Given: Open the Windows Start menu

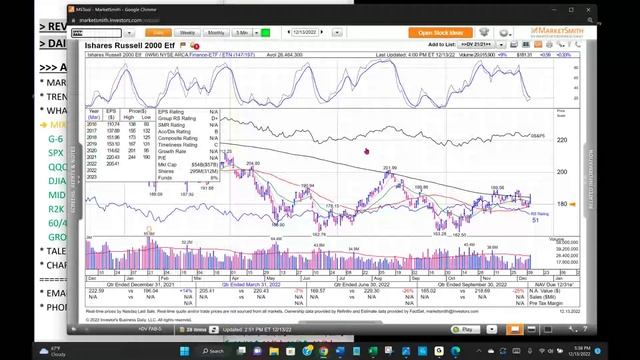Looking at the screenshot, I should 184,351.
